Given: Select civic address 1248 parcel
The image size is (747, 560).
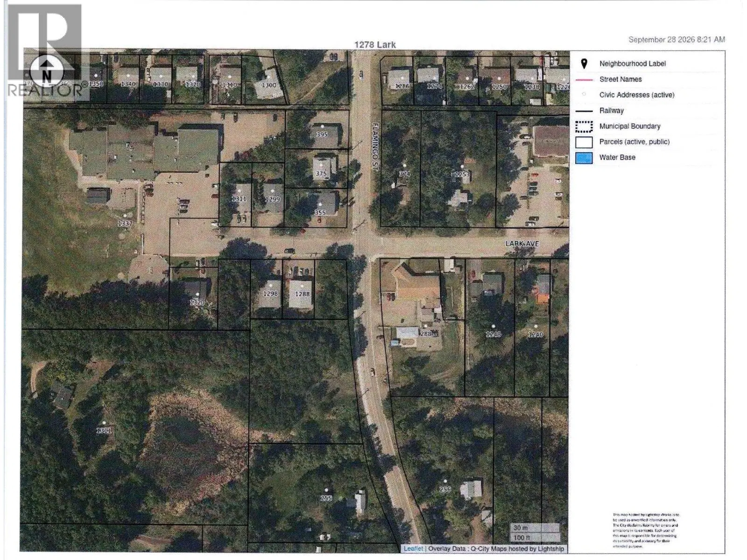Looking at the screenshot, I should pyautogui.click(x=493, y=334).
